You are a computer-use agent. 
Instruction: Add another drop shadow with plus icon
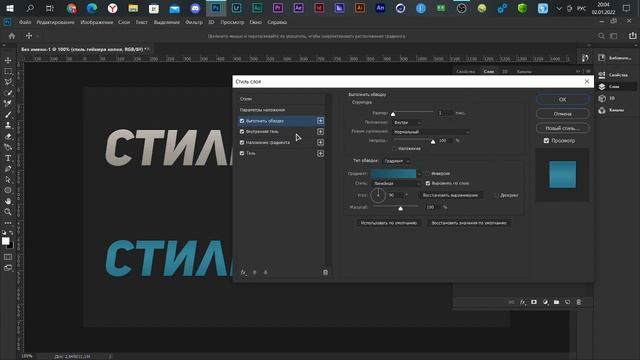pos(320,153)
